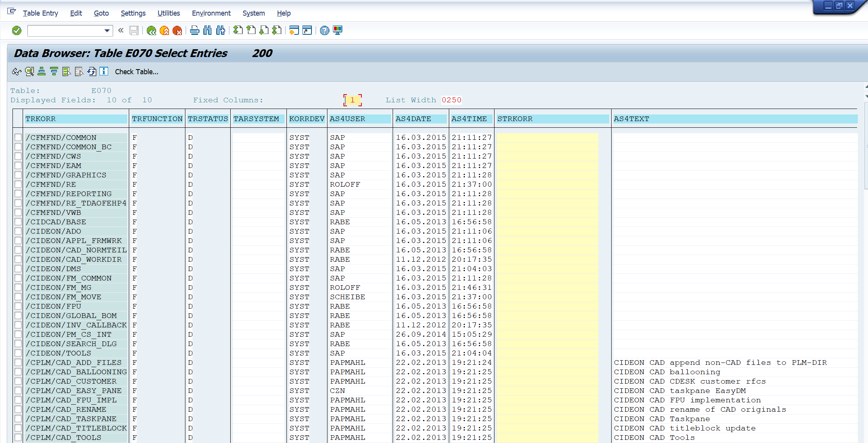The width and height of the screenshot is (868, 443).
Task: Open the Settings menu
Action: 133,13
